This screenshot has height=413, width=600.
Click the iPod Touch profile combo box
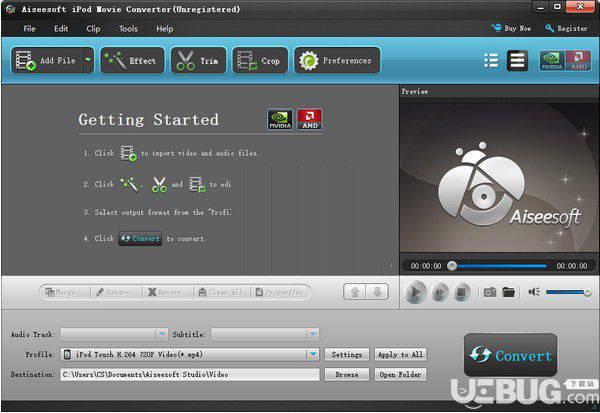(x=189, y=354)
